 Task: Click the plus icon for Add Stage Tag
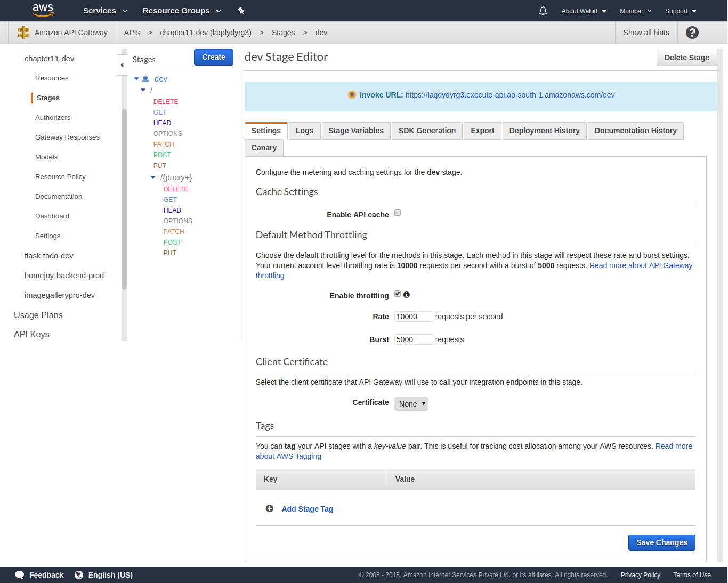coord(270,508)
